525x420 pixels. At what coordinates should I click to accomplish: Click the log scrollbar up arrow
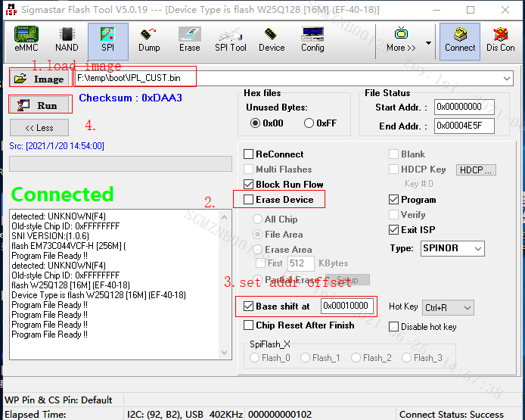click(225, 217)
